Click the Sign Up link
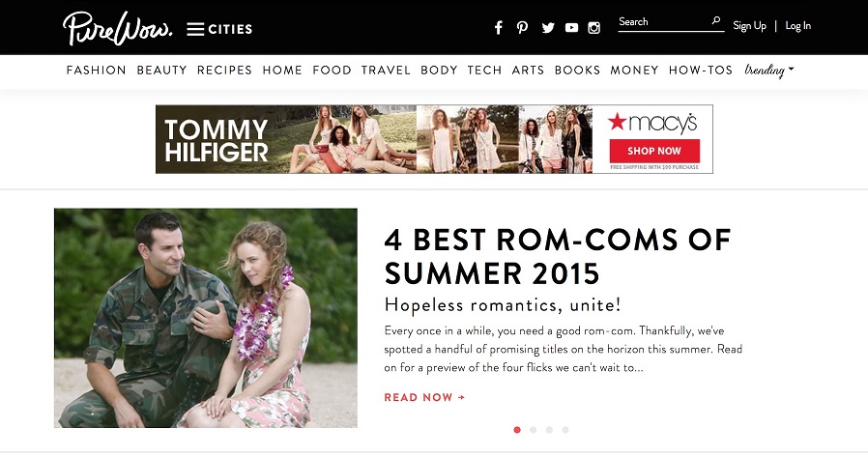Screen dimensions: 868x456 point(749,25)
